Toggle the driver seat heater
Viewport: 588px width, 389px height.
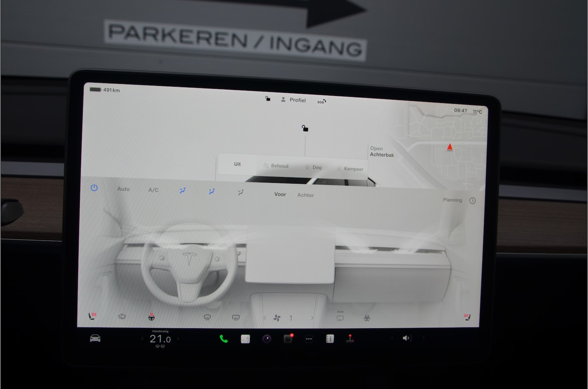[x=92, y=316]
